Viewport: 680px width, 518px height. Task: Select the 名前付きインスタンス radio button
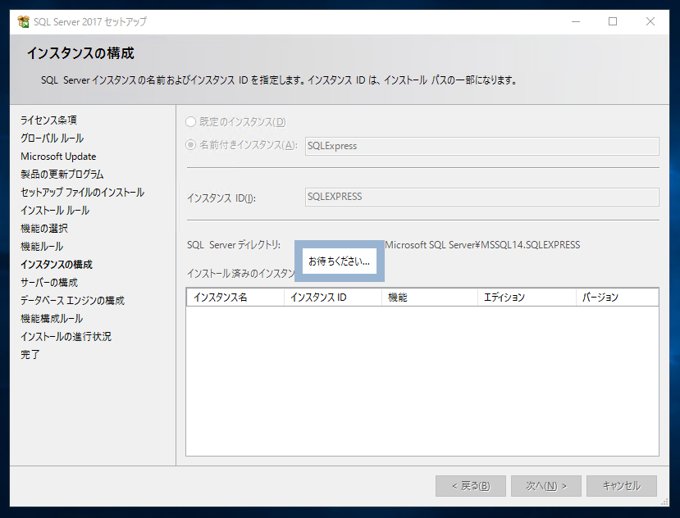coord(190,144)
